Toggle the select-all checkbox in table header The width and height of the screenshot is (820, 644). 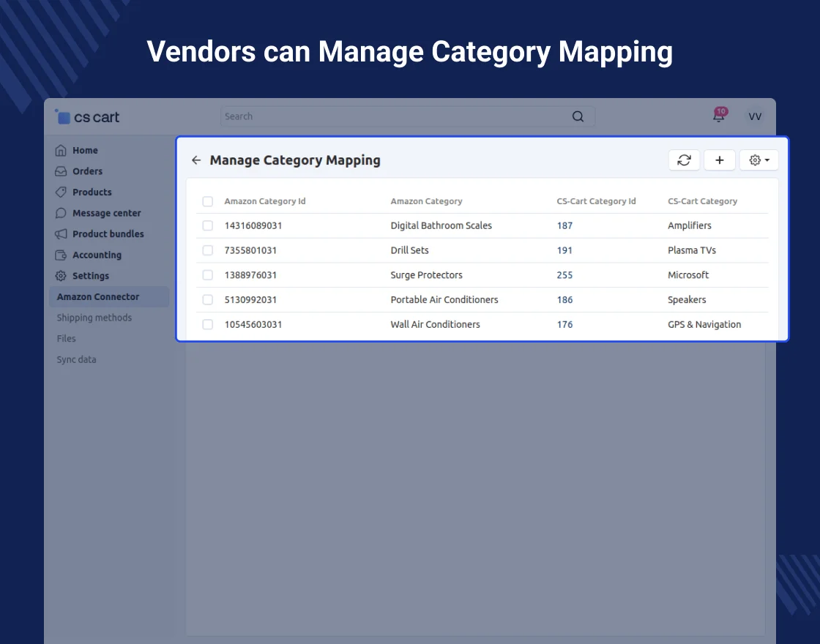(208, 201)
